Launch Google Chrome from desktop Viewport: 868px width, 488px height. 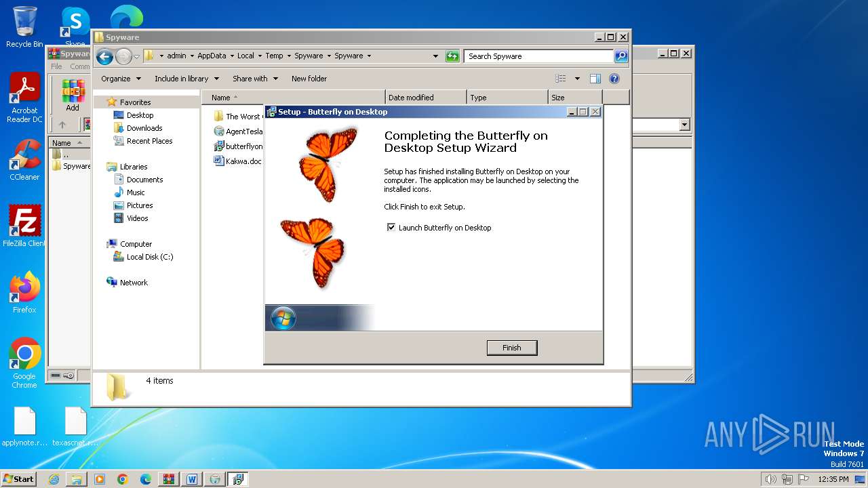[x=24, y=363]
